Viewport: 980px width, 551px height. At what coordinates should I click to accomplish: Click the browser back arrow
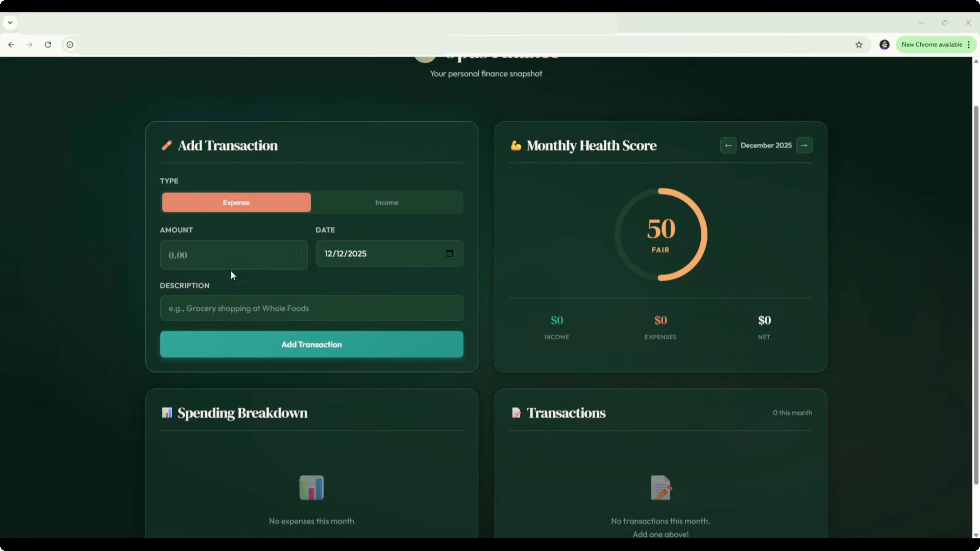click(11, 45)
